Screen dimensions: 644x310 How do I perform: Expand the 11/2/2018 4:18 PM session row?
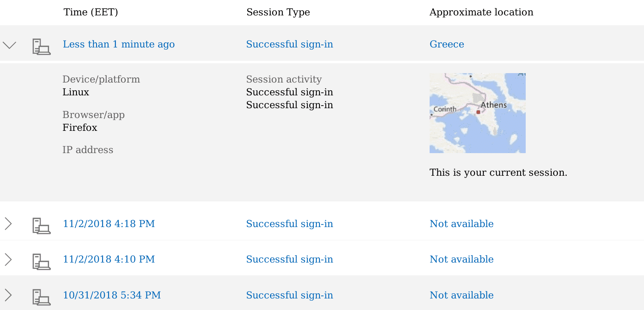pos(322,224)
